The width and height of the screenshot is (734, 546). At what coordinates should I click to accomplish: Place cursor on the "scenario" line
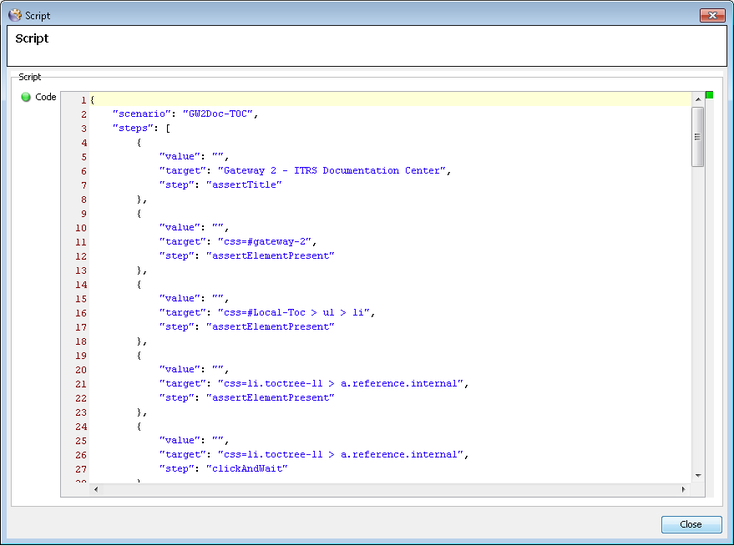(185, 114)
